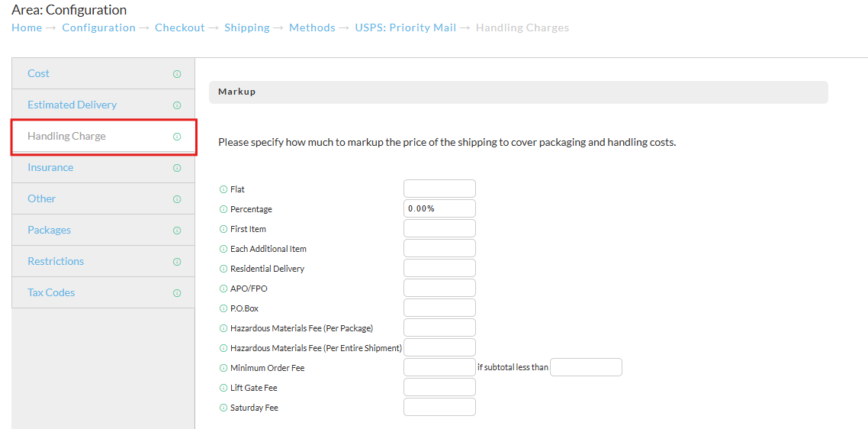Navigate to the Shipping breadcrumb link

pyautogui.click(x=247, y=27)
